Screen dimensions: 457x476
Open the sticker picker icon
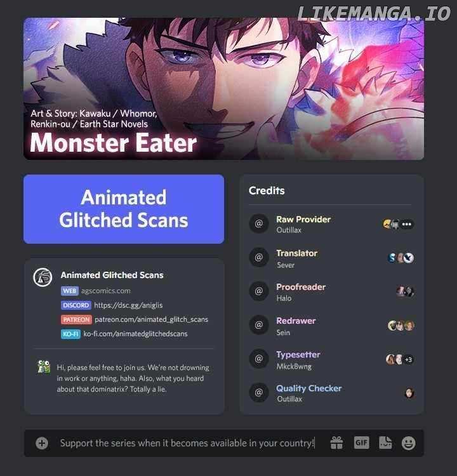[385, 443]
